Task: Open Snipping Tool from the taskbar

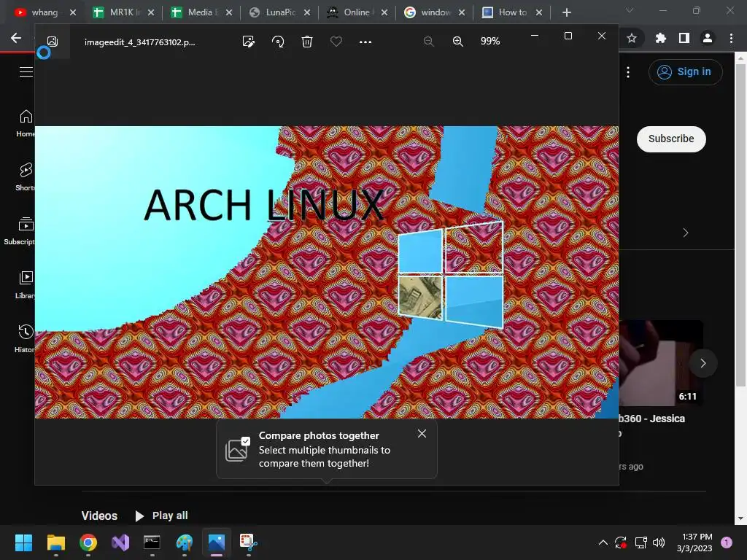Action: click(x=248, y=542)
